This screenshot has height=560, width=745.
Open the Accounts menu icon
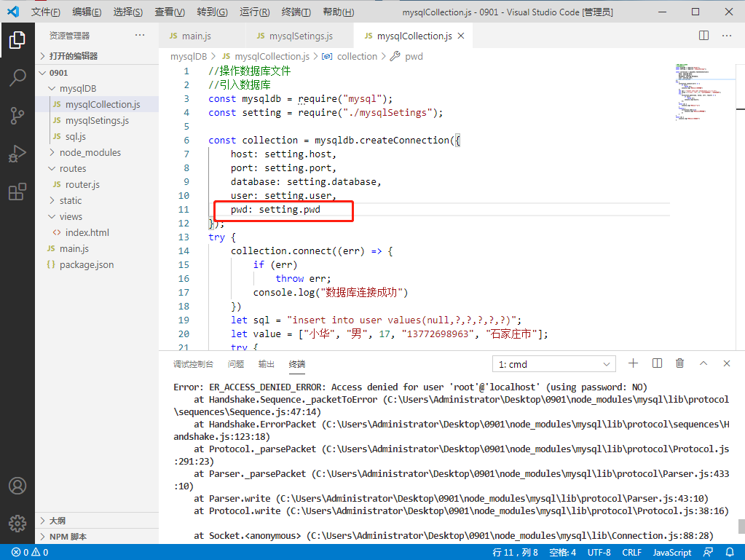pos(17,486)
